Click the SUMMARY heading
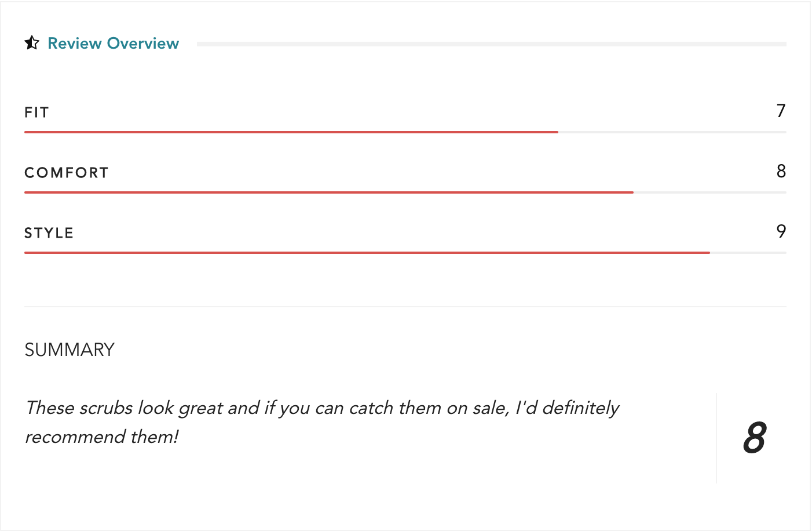The width and height of the screenshot is (812, 531). 70,350
